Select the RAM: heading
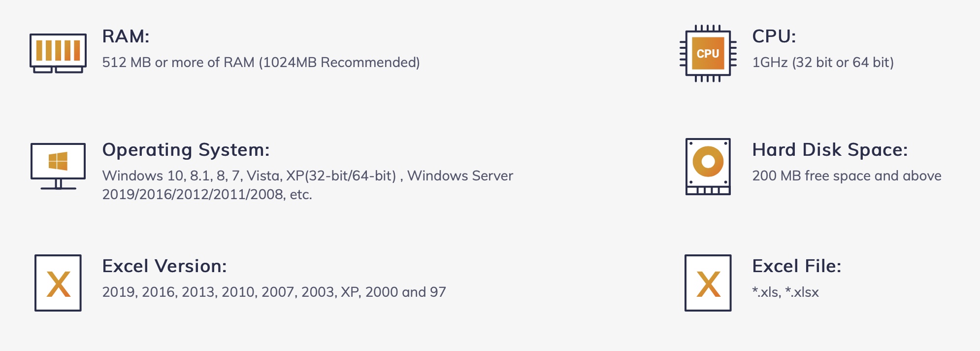980x351 pixels. click(126, 36)
